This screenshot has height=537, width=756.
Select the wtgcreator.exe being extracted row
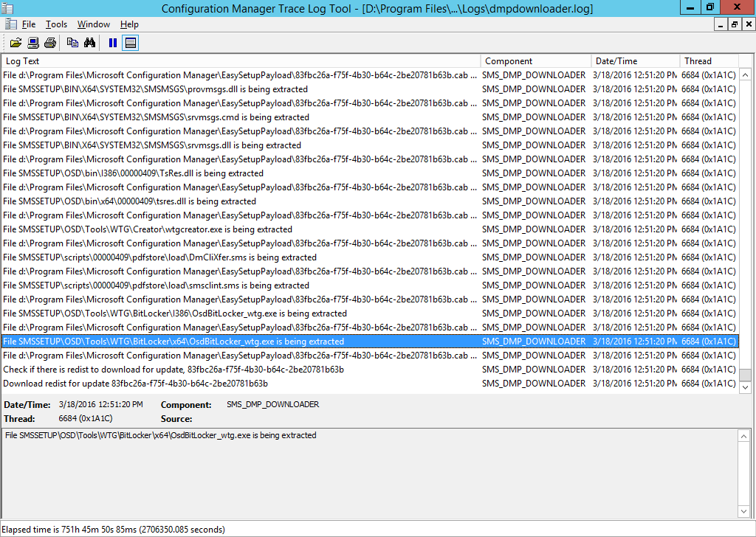click(370, 229)
